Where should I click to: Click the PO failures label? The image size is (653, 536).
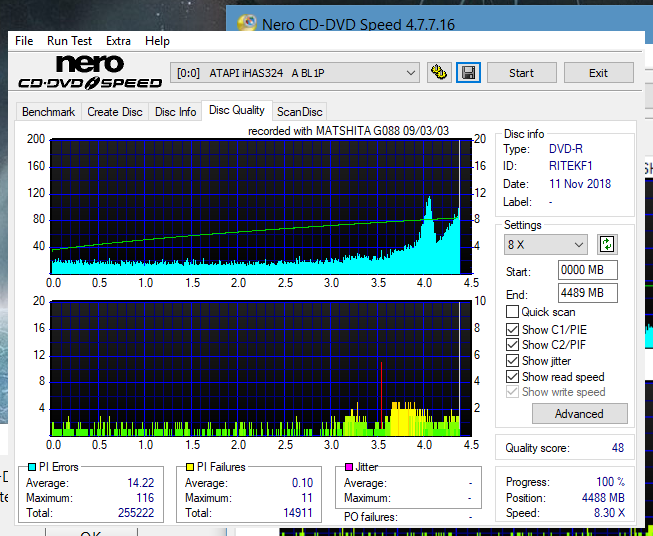coord(371,517)
